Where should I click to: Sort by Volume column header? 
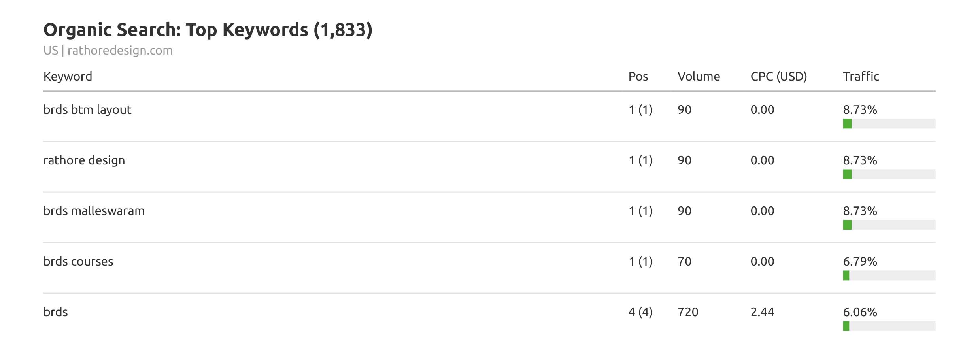point(699,76)
